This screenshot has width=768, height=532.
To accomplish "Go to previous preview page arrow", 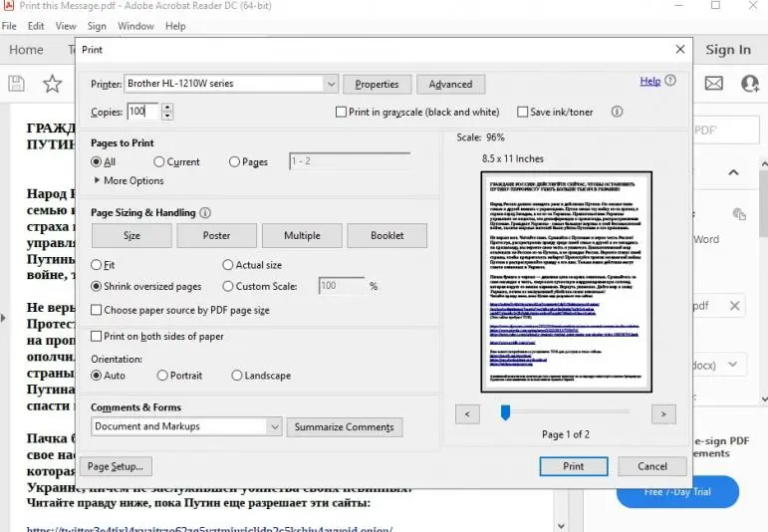I will [x=467, y=412].
